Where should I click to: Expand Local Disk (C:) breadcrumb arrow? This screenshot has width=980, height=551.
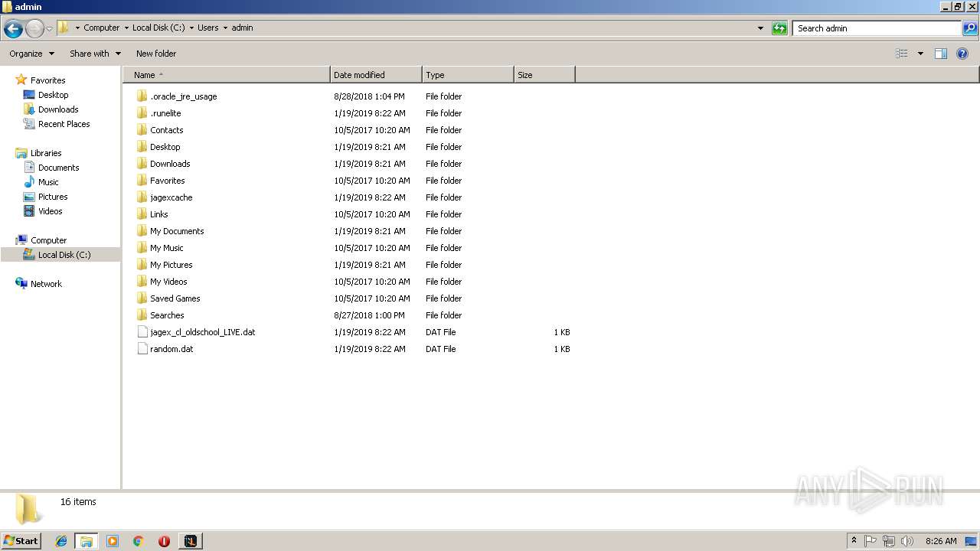pyautogui.click(x=191, y=28)
